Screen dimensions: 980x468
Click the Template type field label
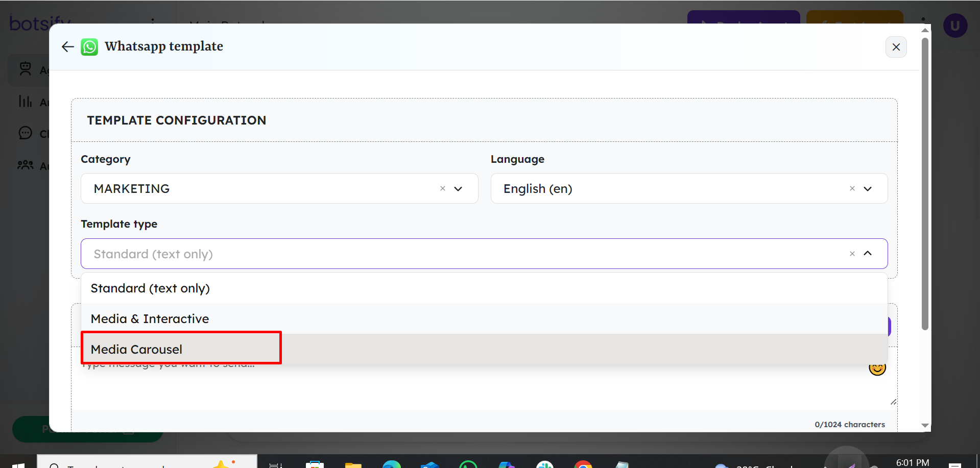[119, 224]
